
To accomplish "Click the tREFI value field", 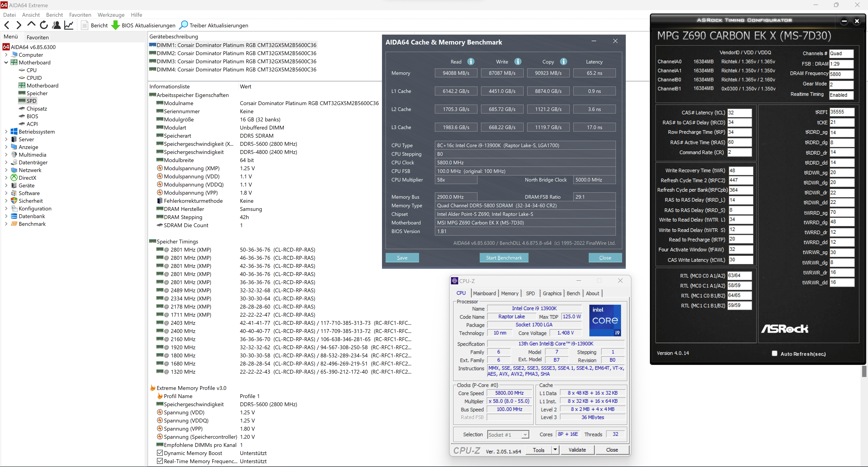I will point(842,112).
